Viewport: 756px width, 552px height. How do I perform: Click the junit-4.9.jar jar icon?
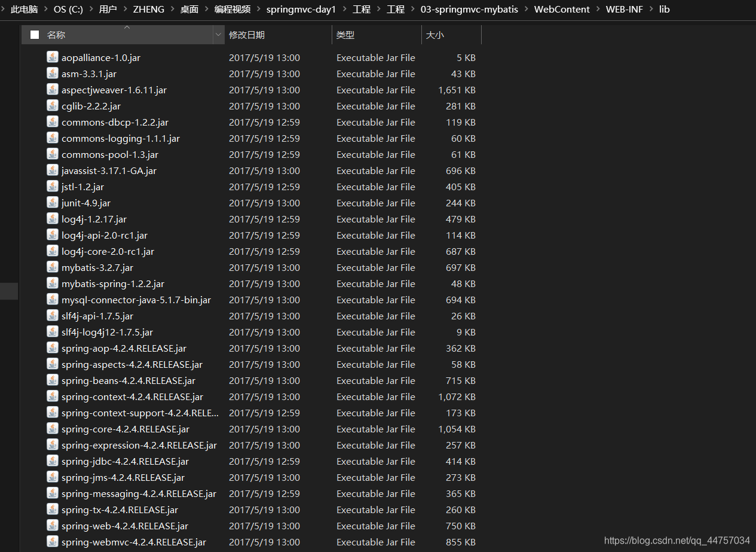53,203
